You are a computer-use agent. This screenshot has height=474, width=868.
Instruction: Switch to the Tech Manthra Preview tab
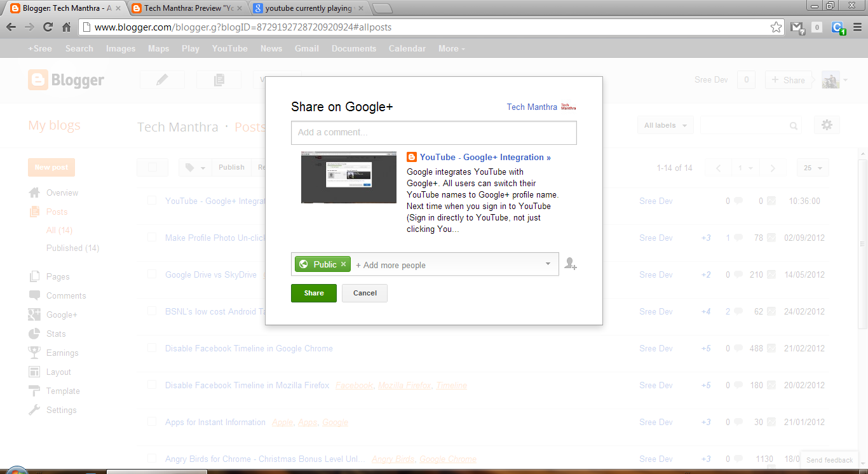[x=187, y=8]
